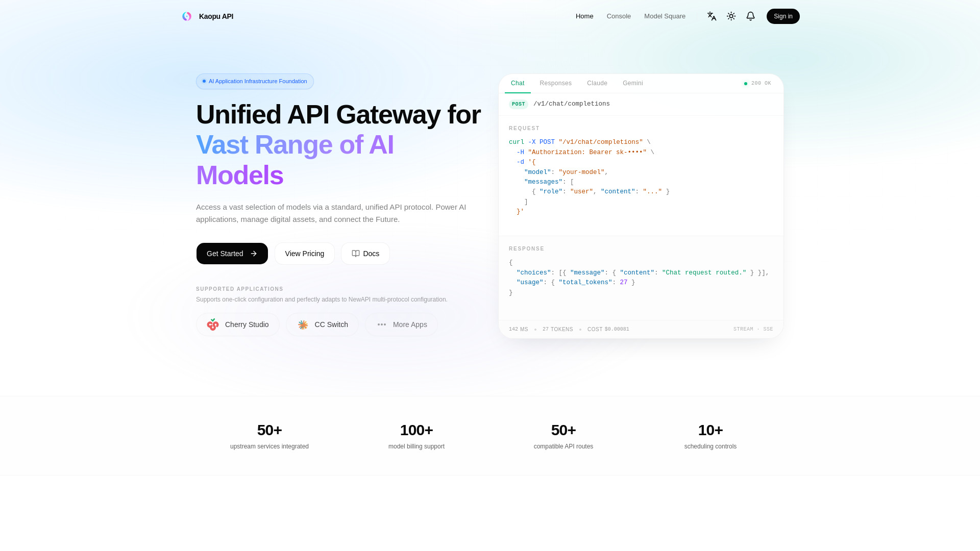Open the Console nav link
Image resolution: width=980 pixels, height=551 pixels.
click(x=619, y=16)
